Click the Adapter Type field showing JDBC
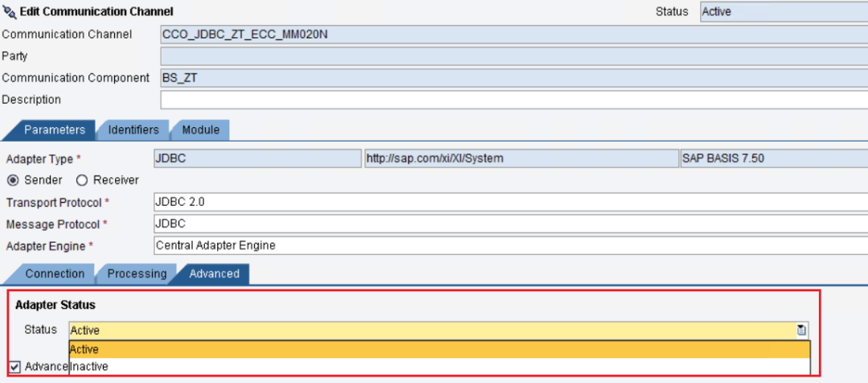Screen dimensions: 868x383 [x=257, y=159]
